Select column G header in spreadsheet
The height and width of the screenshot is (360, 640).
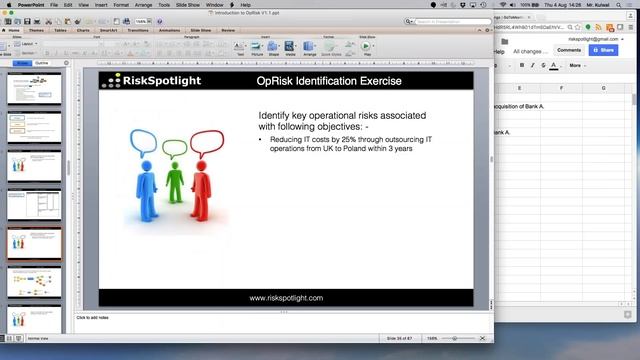point(603,88)
